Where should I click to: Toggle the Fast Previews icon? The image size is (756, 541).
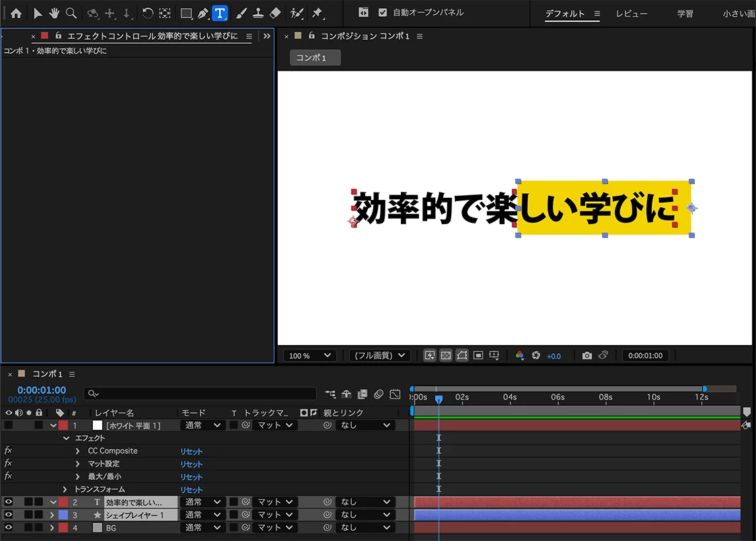click(429, 355)
